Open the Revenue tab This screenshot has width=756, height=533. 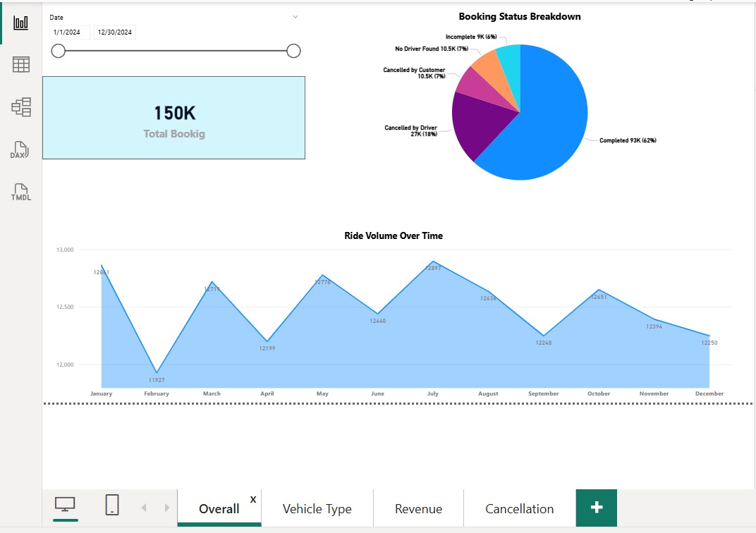point(418,508)
